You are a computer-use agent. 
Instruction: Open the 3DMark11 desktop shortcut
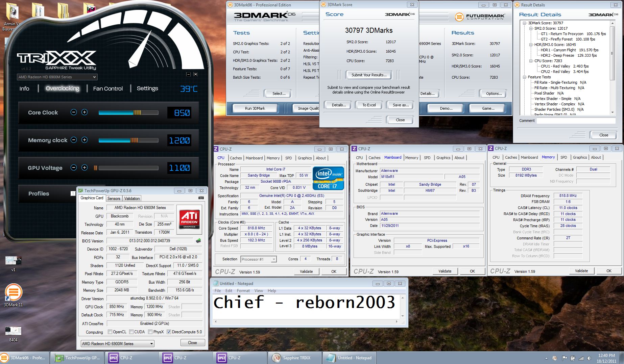click(x=13, y=295)
